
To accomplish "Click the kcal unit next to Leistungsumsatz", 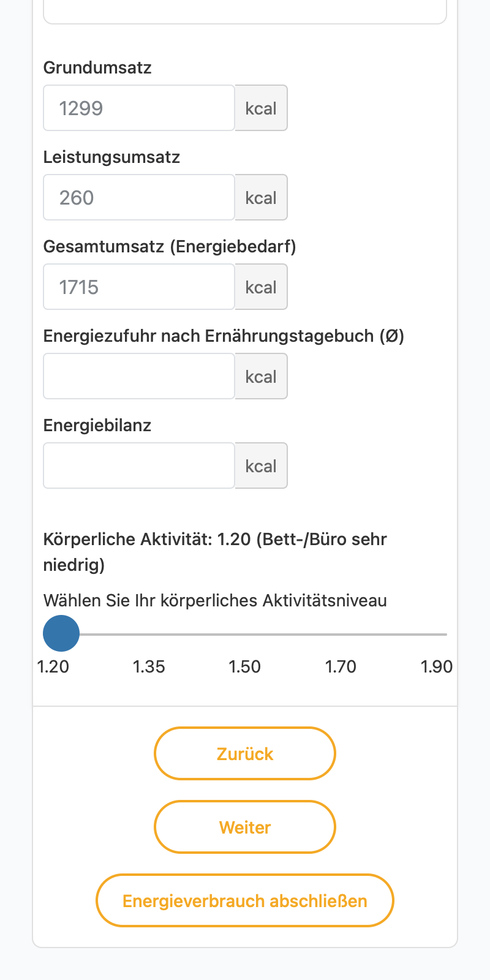I will (261, 197).
